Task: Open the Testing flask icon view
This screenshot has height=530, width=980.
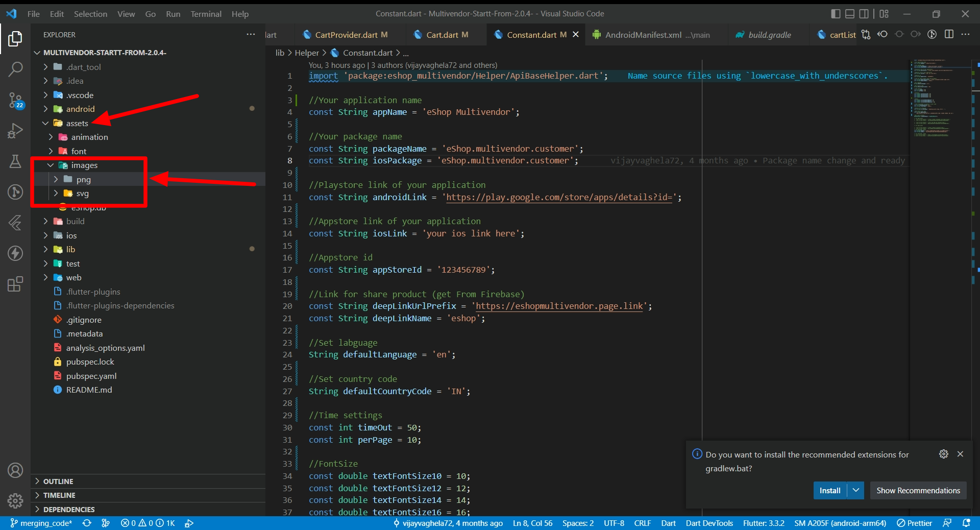Action: click(x=15, y=162)
